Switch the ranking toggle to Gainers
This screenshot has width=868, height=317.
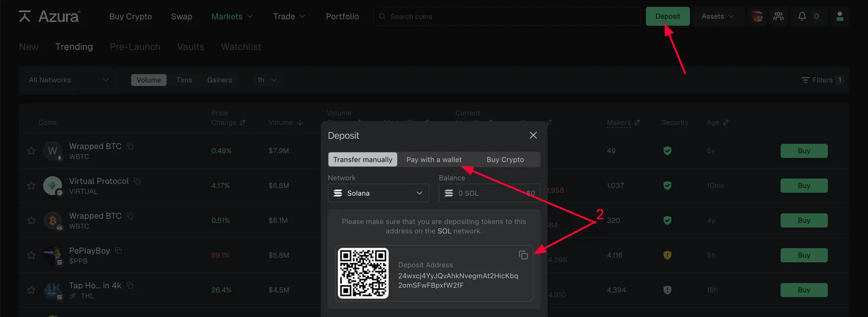point(220,80)
